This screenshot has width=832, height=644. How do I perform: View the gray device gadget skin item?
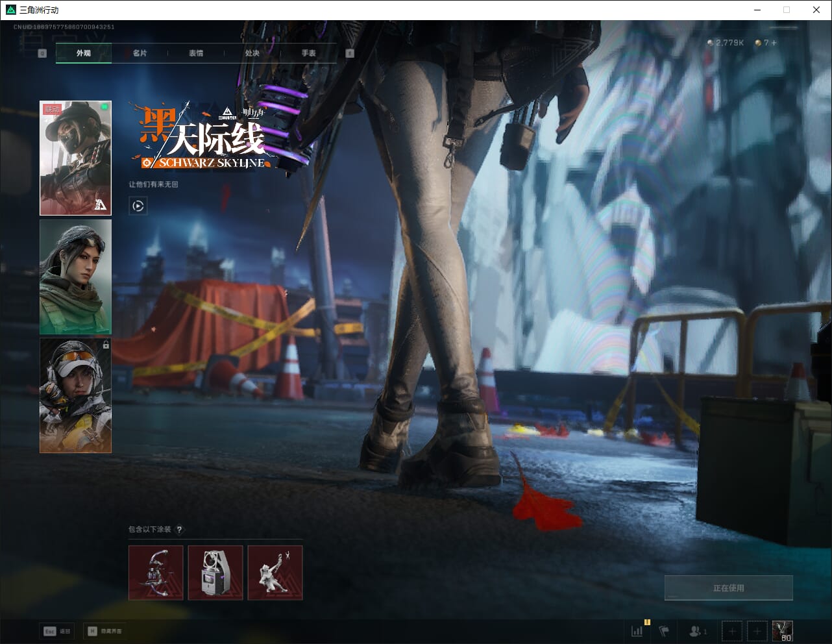click(x=215, y=573)
